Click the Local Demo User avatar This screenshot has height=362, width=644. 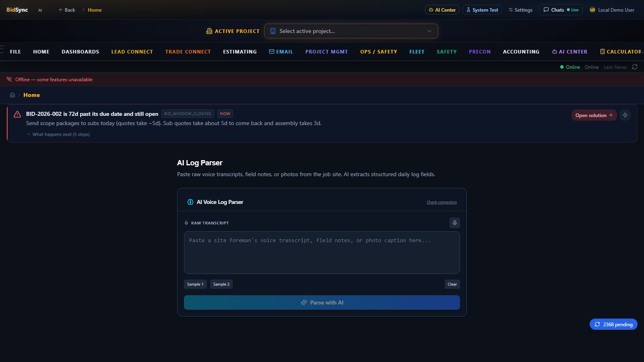tap(592, 10)
